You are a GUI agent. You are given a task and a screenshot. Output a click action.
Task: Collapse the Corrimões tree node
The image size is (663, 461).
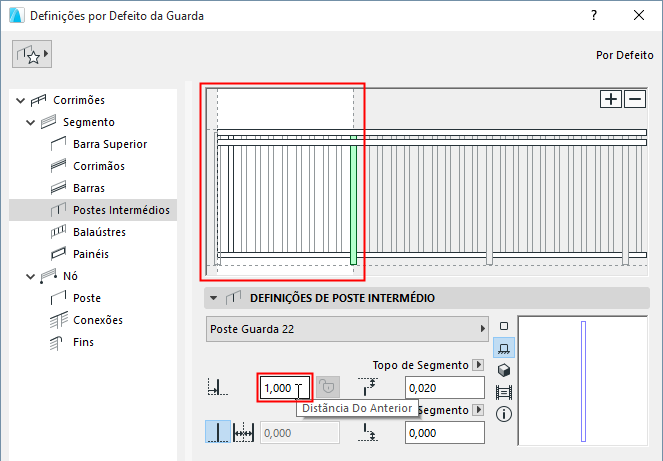(20, 101)
